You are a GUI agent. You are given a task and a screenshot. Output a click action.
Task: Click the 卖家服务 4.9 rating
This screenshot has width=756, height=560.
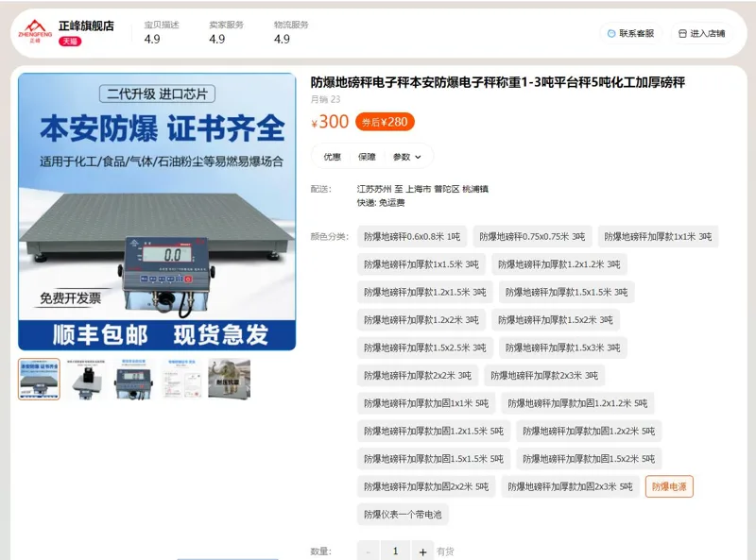(227, 32)
